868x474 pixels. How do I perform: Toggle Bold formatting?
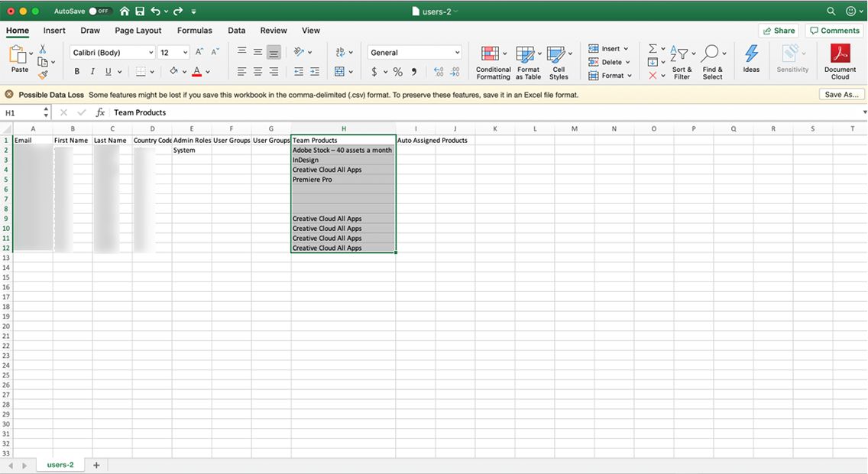[77, 71]
